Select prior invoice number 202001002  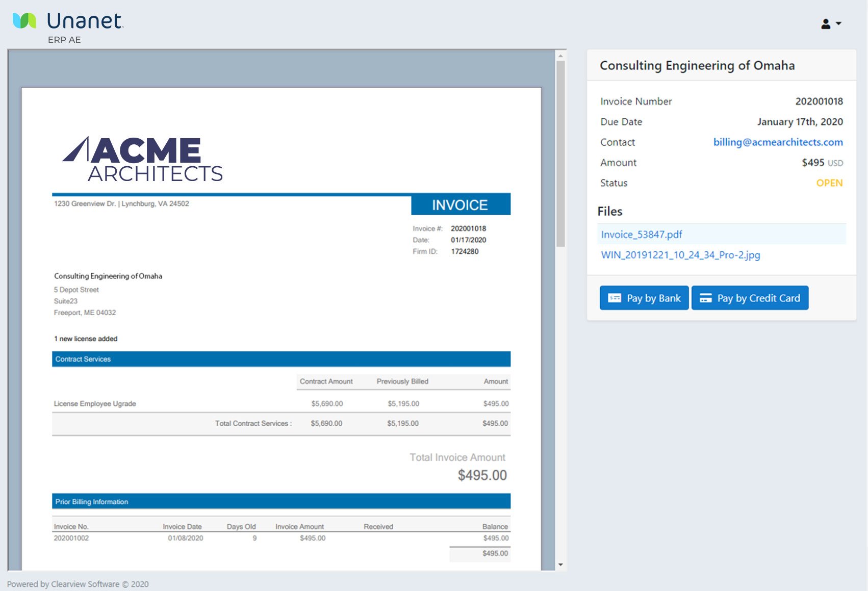(71, 538)
